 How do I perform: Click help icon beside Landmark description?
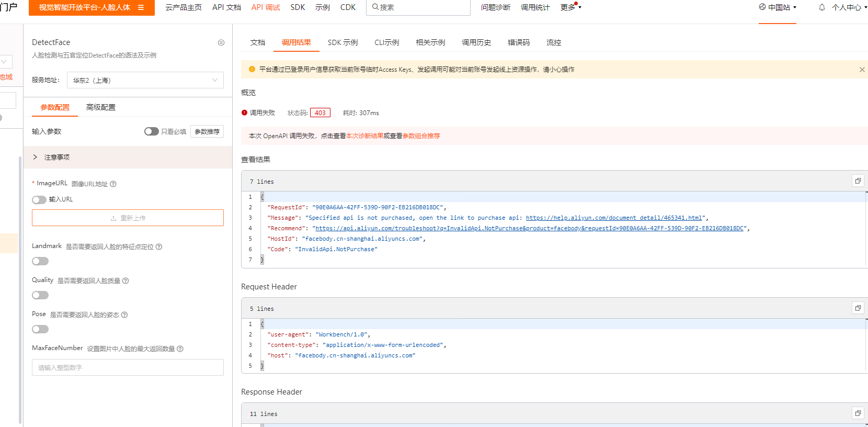coord(159,246)
